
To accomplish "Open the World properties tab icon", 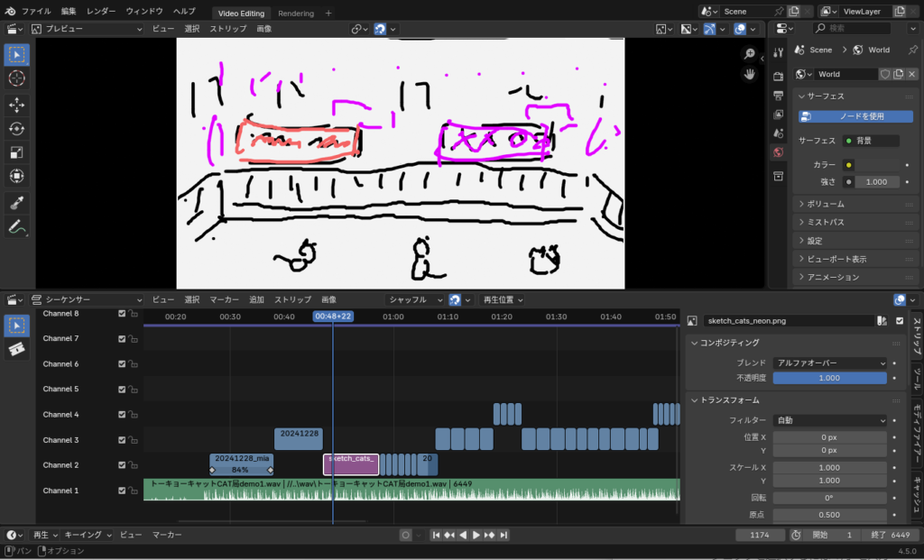I will coord(778,153).
